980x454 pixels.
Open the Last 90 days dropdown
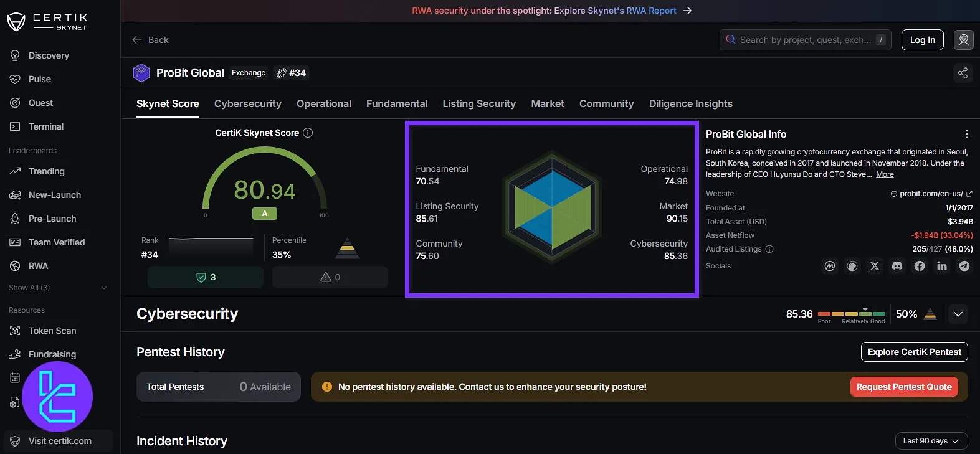pos(931,441)
